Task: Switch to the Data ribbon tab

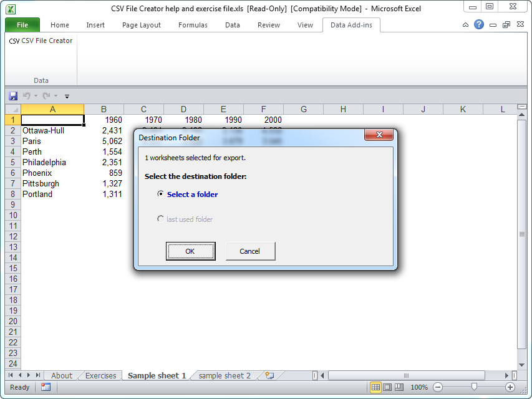Action: 233,25
